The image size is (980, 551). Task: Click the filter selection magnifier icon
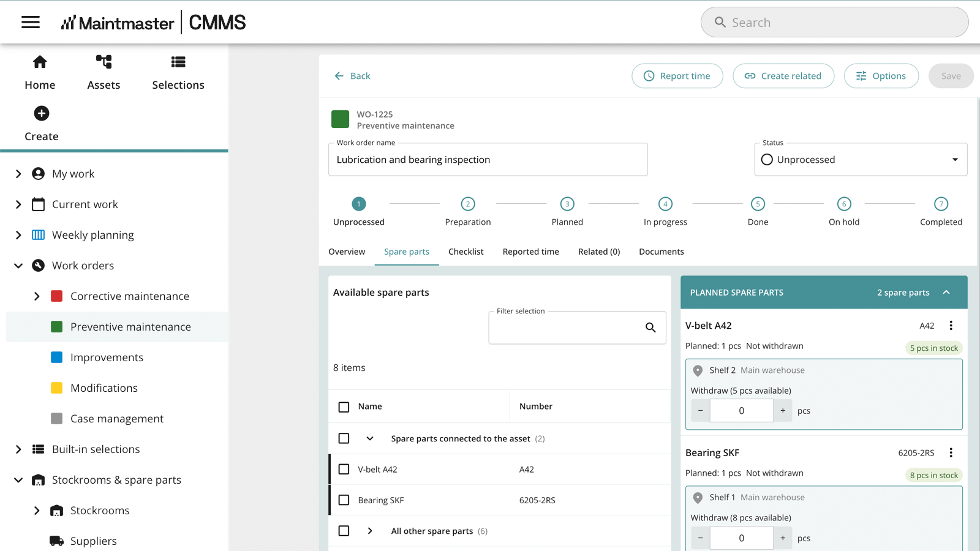coord(650,328)
